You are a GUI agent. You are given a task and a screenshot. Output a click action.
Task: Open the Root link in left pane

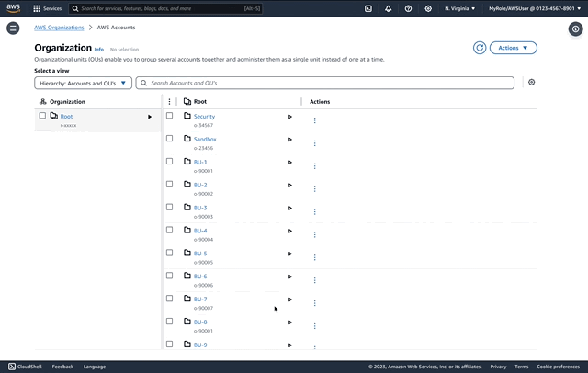(x=66, y=117)
